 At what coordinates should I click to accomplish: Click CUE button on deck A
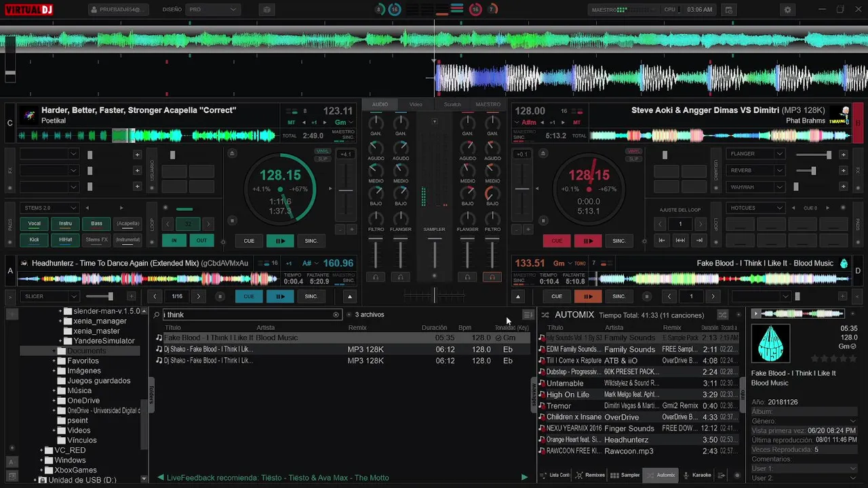[x=249, y=296]
